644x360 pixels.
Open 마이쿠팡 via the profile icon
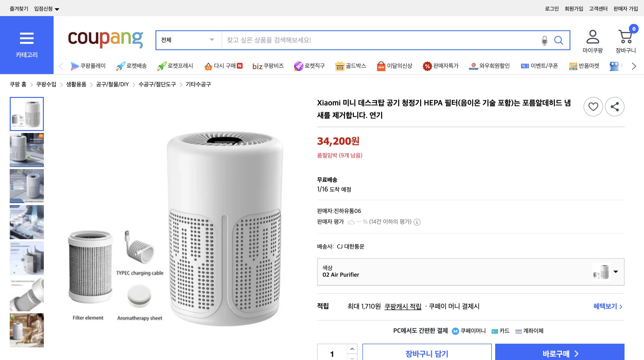(593, 39)
